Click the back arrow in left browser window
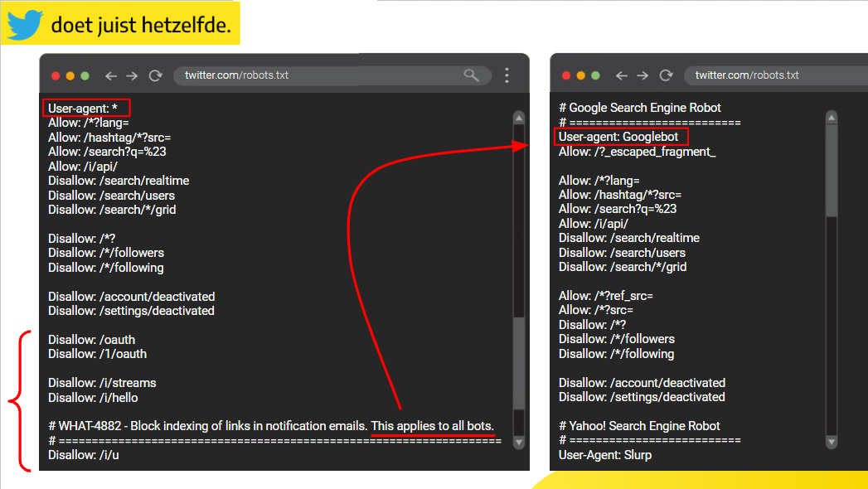Screen dimensions: 868x489 click(x=111, y=75)
